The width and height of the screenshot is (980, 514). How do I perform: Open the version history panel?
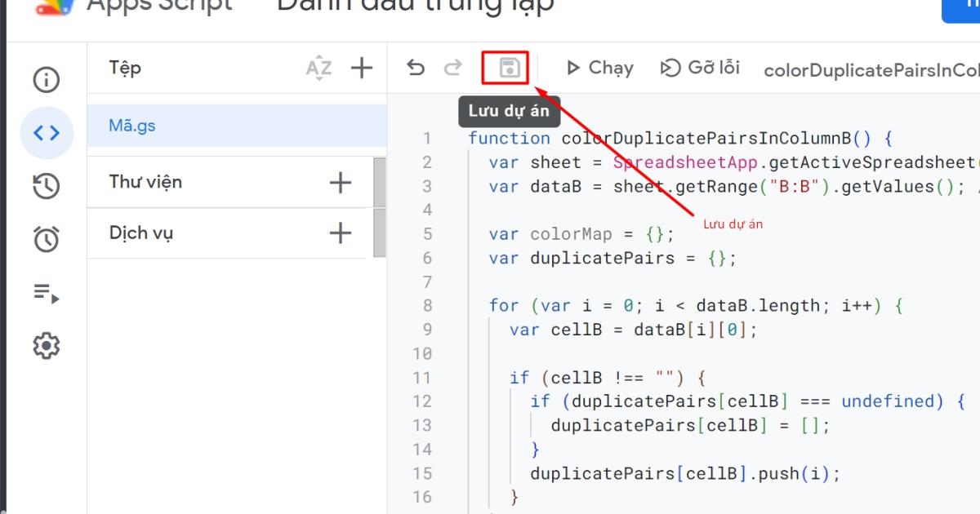click(46, 186)
